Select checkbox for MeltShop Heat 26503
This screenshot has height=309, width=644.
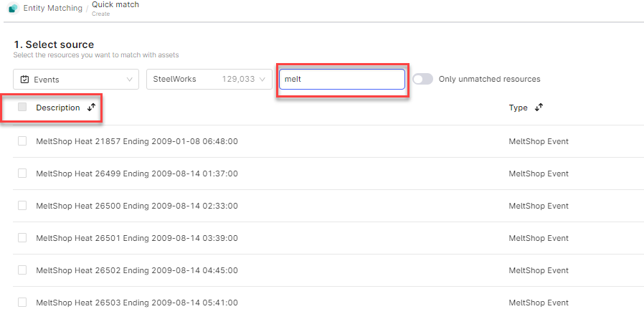22,303
